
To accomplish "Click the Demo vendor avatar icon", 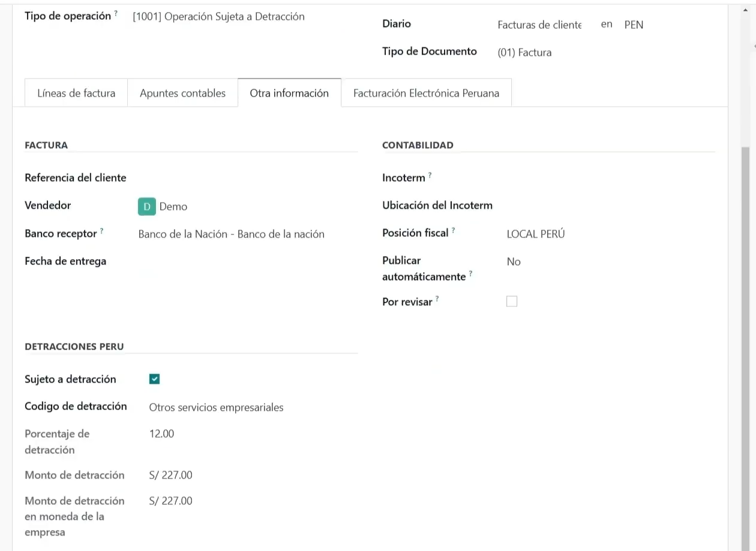I will click(147, 206).
